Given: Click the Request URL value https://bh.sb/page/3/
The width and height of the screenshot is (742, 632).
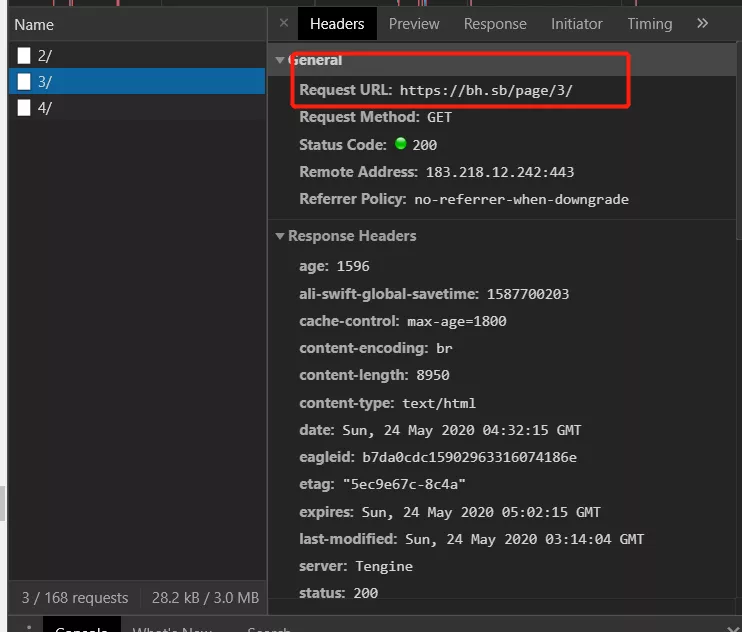Looking at the screenshot, I should click(486, 90).
